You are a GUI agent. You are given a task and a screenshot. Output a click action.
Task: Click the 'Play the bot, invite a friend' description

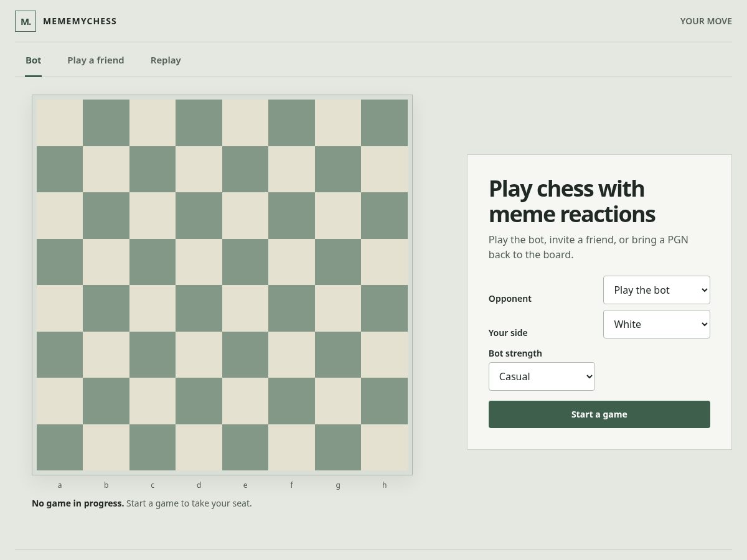[588, 247]
